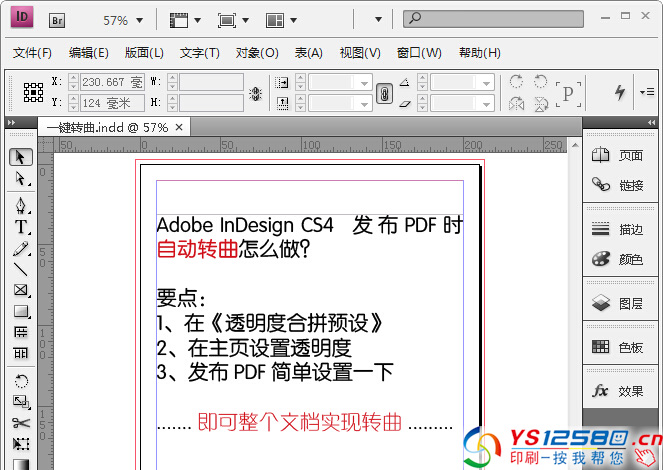The image size is (663, 470).
Task: Select the Line tool
Action: pyautogui.click(x=21, y=269)
